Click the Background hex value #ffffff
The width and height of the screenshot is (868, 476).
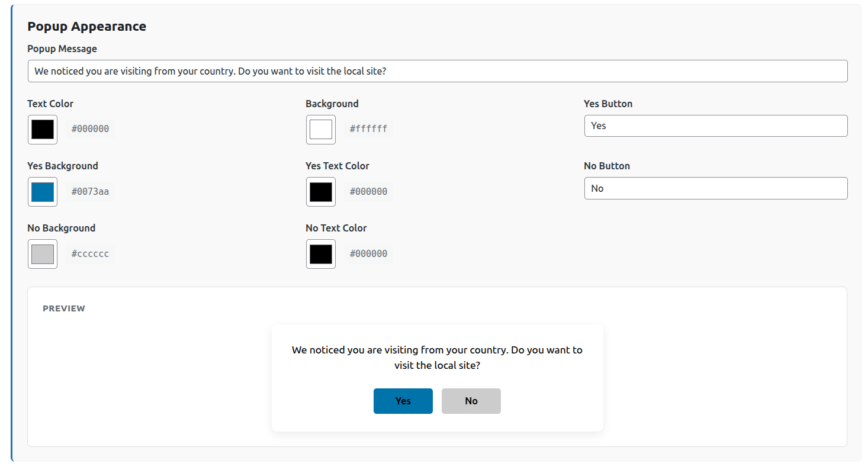[368, 129]
